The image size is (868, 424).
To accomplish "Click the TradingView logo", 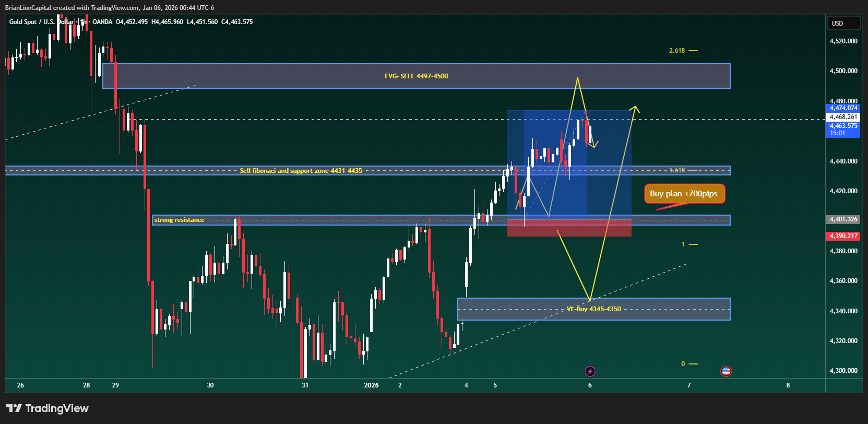I will coord(47,408).
